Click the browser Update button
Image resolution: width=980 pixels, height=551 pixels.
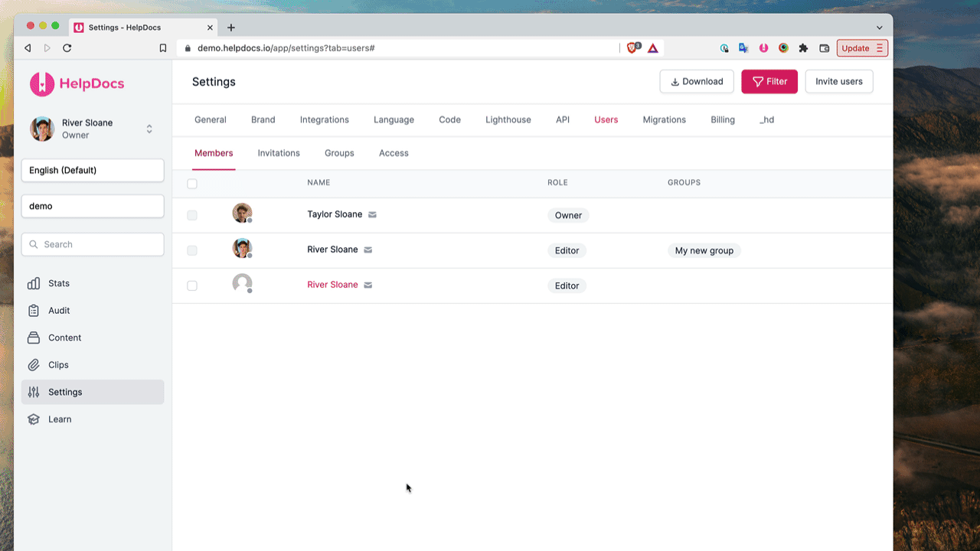[862, 48]
